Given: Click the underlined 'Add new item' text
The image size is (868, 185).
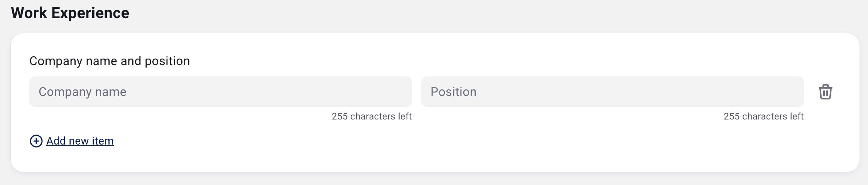Looking at the screenshot, I should 80,141.
